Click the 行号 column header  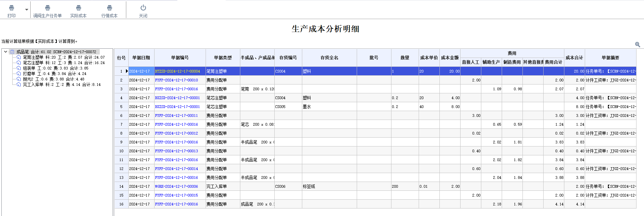122,58
